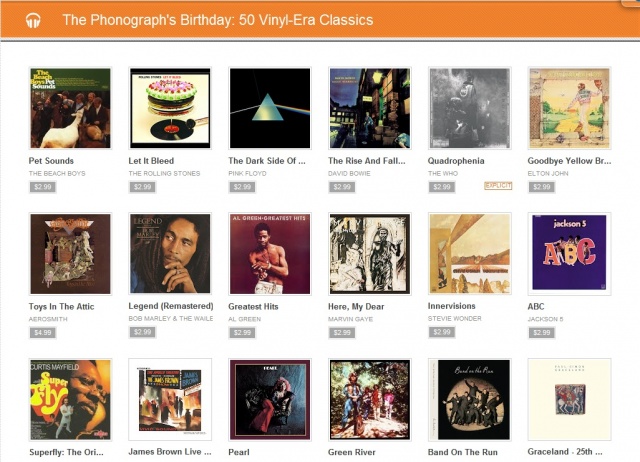The height and width of the screenshot is (462, 640).
Task: Select the Graceland 25th album cover
Action: point(569,399)
